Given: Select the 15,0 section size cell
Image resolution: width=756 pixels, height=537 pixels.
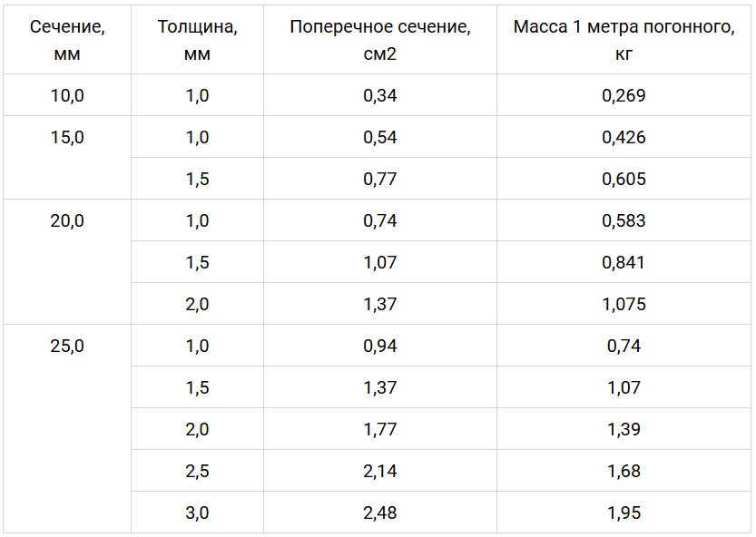Looking at the screenshot, I should [x=67, y=137].
